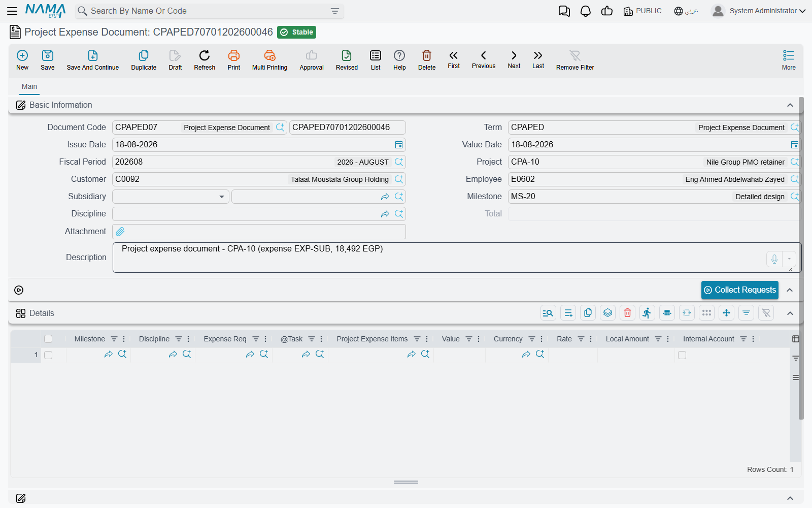The image size is (812, 508).
Task: Open Milestone column options menu
Action: 124,339
